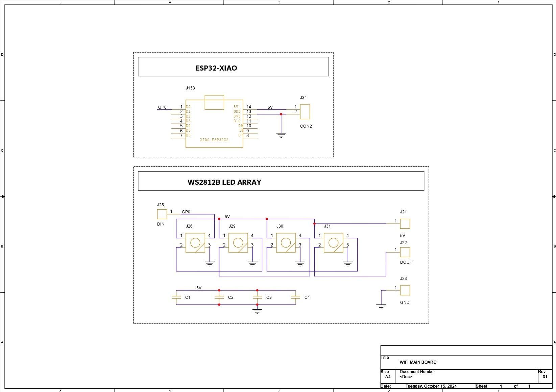The height and width of the screenshot is (392, 556).
Task: Select capacitor C3 symbol
Action: click(257, 297)
